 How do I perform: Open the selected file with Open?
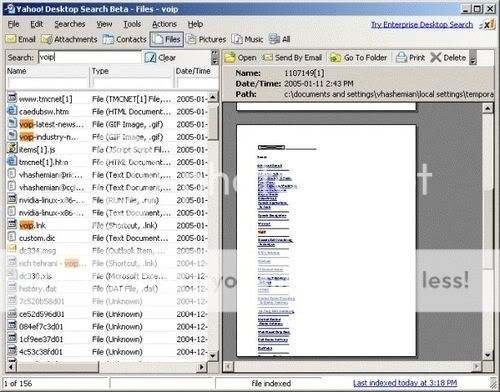pos(240,58)
